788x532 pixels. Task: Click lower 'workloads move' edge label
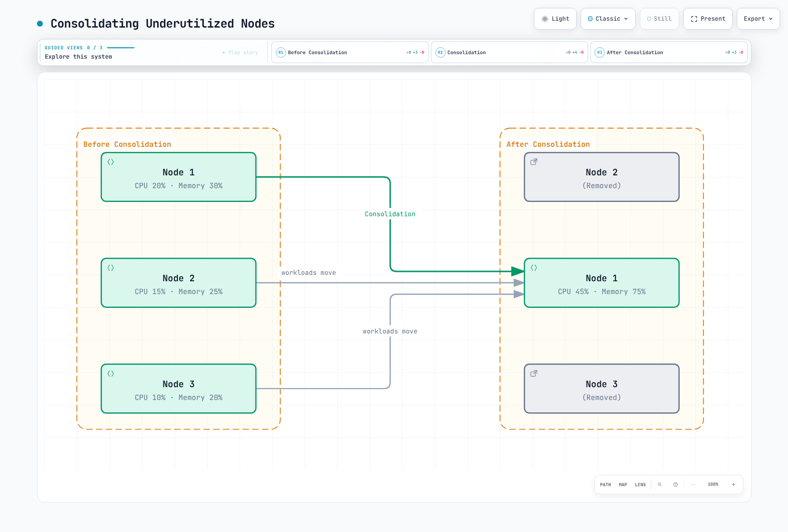coord(390,331)
